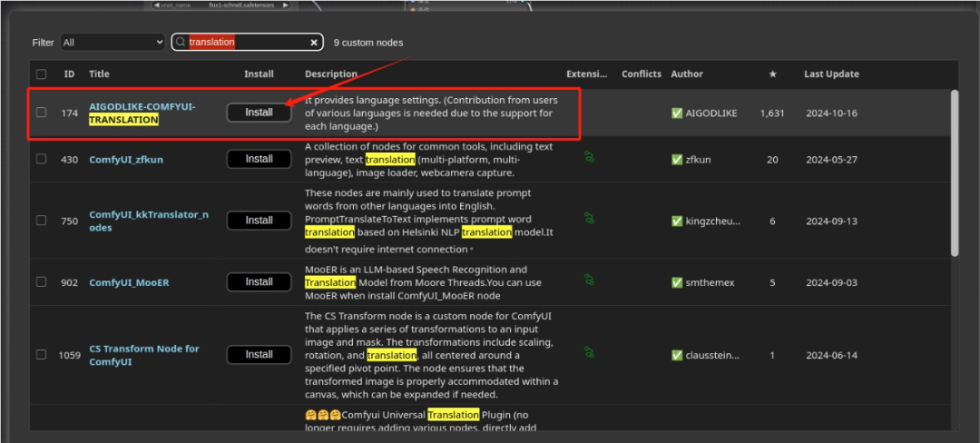Open the extension link icon for ComfyUI_zfkun
980x443 pixels.
tap(588, 156)
